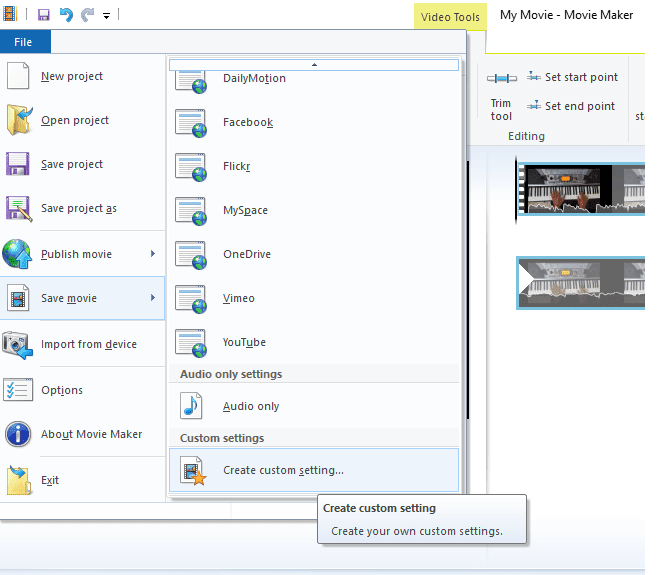Image resolution: width=670 pixels, height=575 pixels.
Task: Click the About Movie Maker info icon
Action: click(x=18, y=434)
